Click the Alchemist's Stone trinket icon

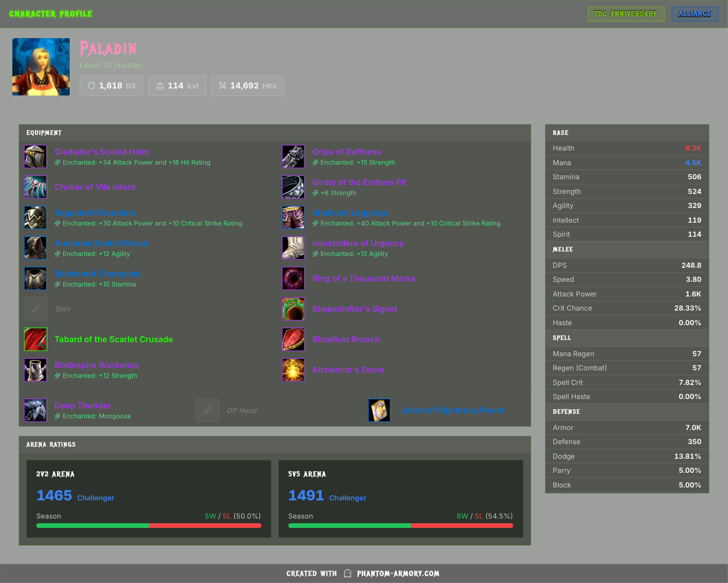(293, 370)
